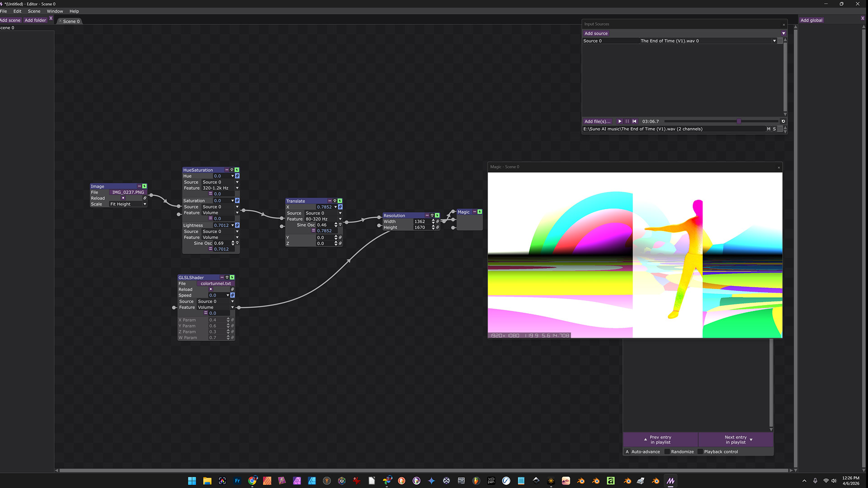Viewport: 868px width, 488px height.
Task: Open the Scene menu
Action: (x=34, y=11)
